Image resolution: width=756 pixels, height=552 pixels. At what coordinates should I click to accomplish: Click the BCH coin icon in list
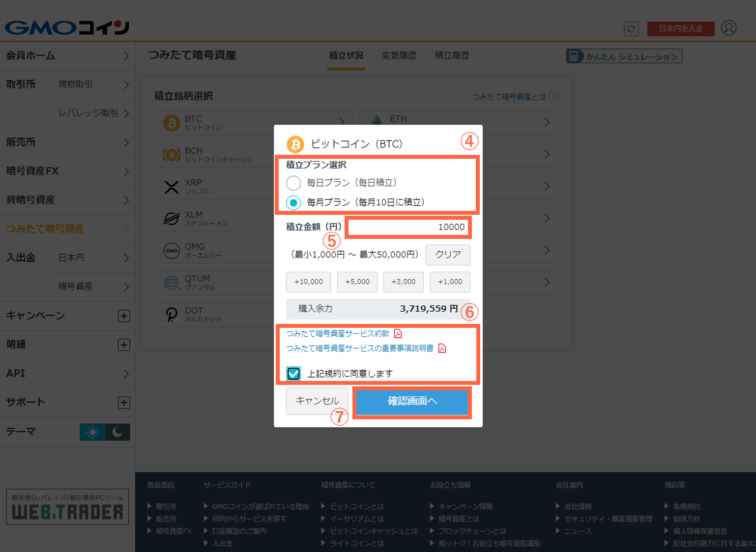pos(172,155)
